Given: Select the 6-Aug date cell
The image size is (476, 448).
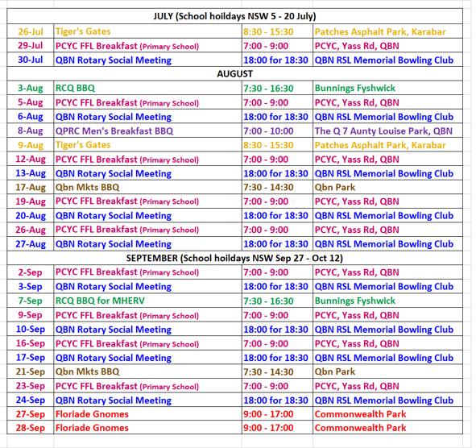Looking at the screenshot, I should (31, 116).
